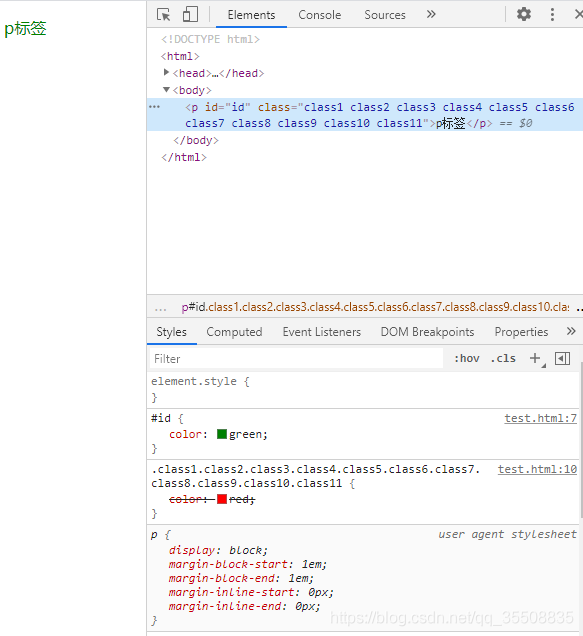Click the margin-block-start: 1em declaration
Image resolution: width=583 pixels, height=636 pixels.
[247, 564]
